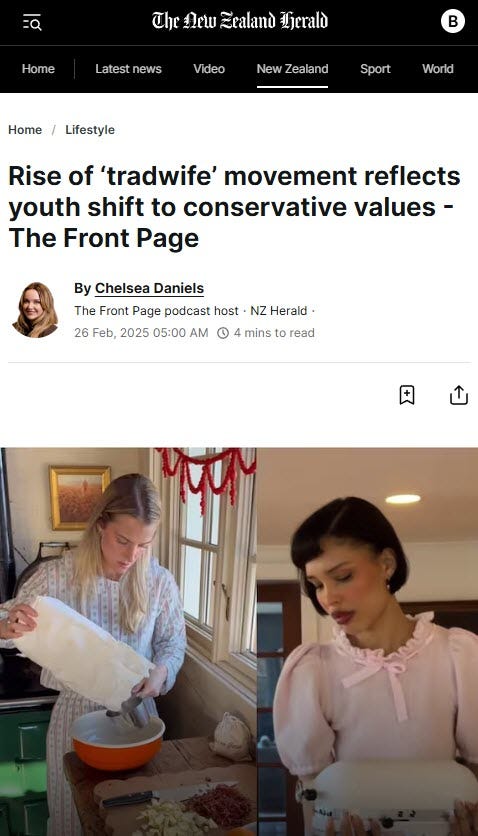Switch to the Video tab

[x=209, y=69]
